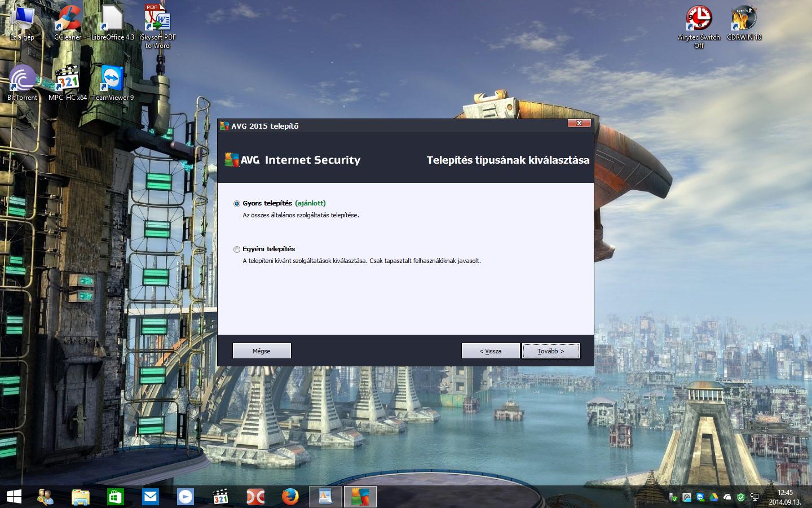Image resolution: width=812 pixels, height=508 pixels.
Task: Open the Windows Start button
Action: point(14,497)
